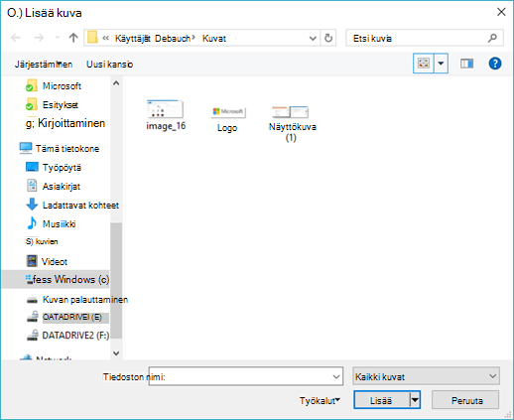Create folder with Uusi kansio
Viewport: 514px width, 420px height.
click(109, 65)
